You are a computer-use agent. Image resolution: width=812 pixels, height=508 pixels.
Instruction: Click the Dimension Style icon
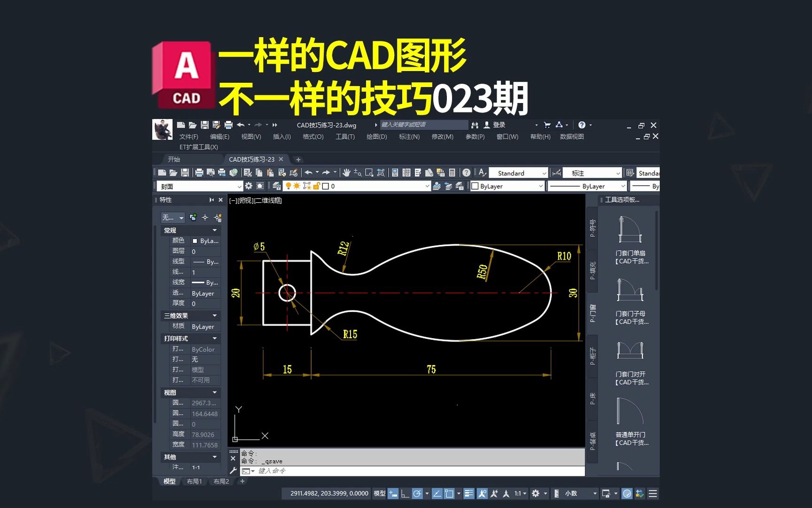pyautogui.click(x=556, y=173)
